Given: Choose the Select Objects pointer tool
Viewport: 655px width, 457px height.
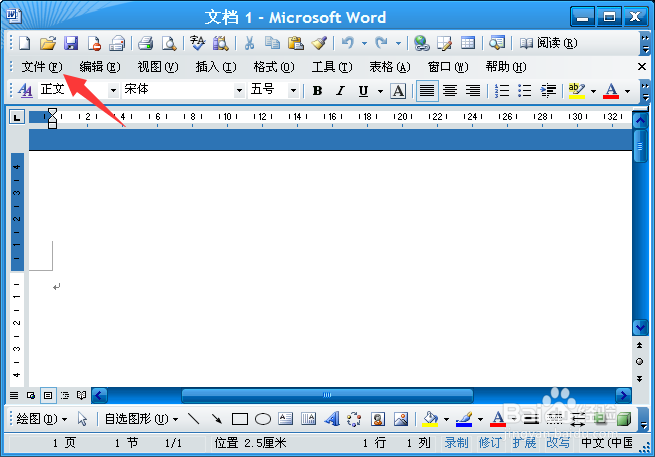Looking at the screenshot, I should (x=82, y=419).
